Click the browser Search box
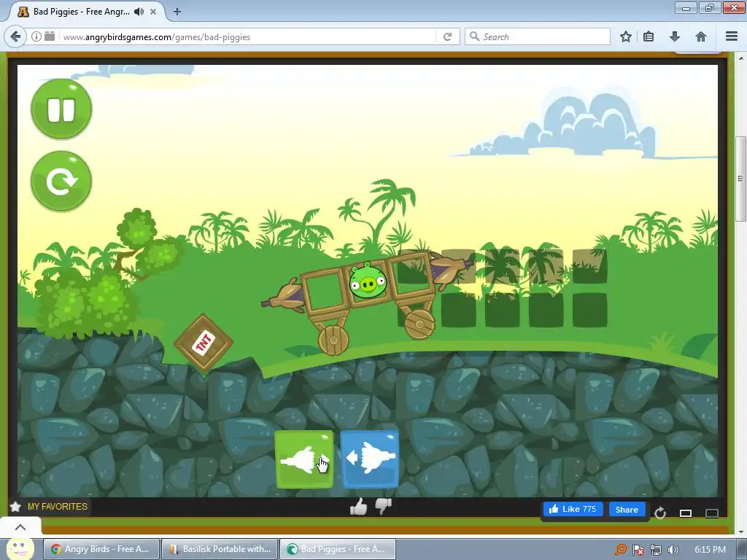Screen dimensions: 747x560 (538, 36)
